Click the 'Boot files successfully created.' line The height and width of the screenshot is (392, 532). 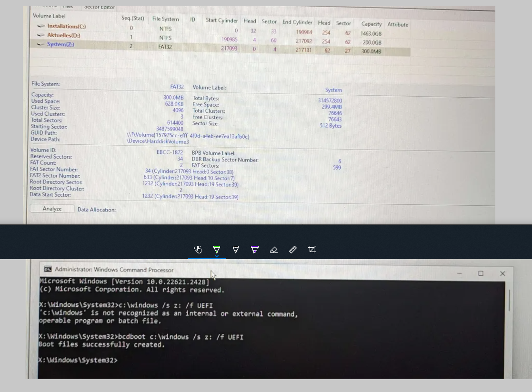coord(101,344)
